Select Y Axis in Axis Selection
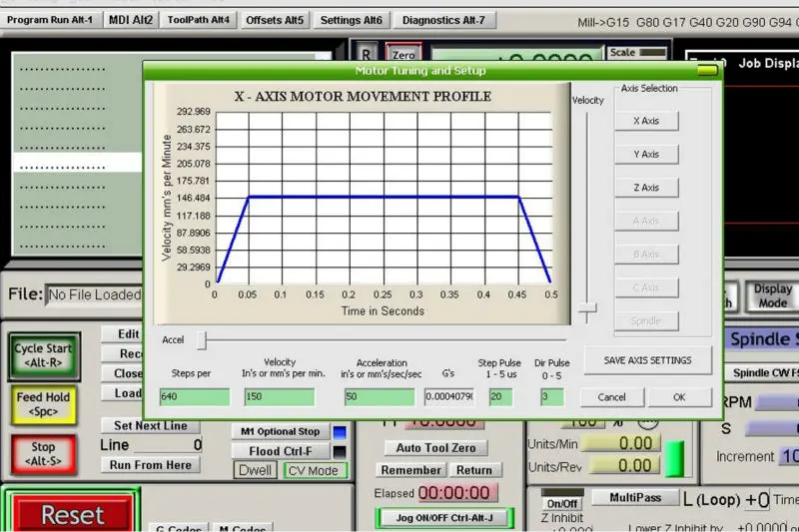Viewport: 799px width, 532px height. (646, 155)
